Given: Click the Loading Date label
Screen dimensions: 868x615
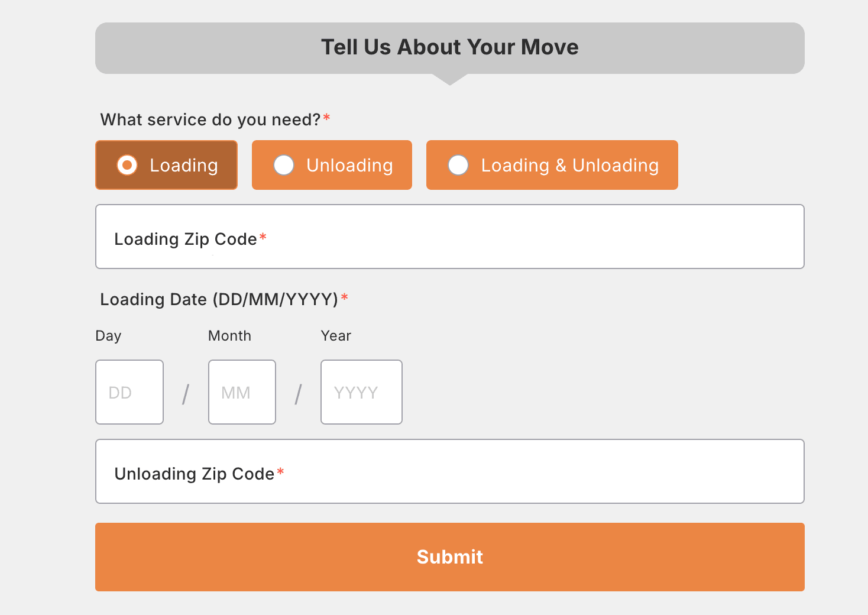Looking at the screenshot, I should (218, 299).
